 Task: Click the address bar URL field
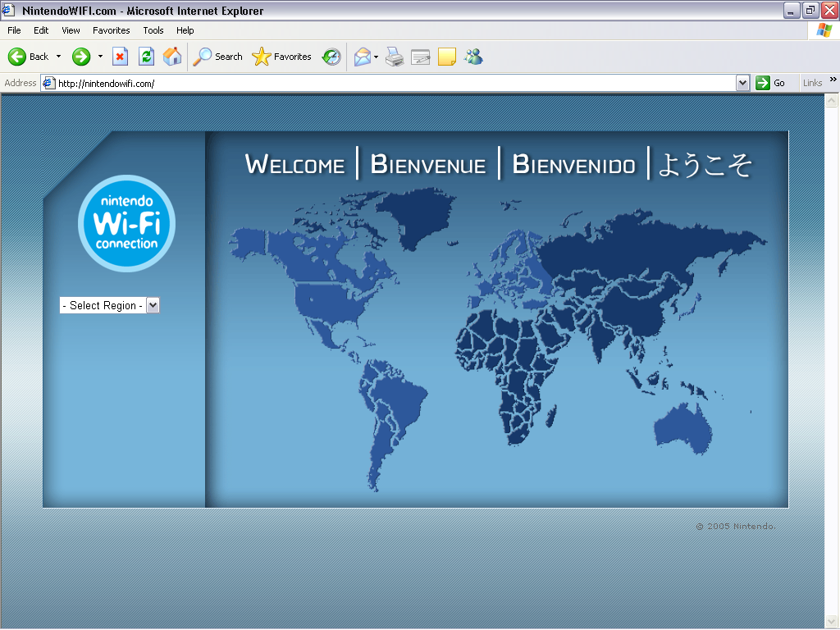point(395,83)
